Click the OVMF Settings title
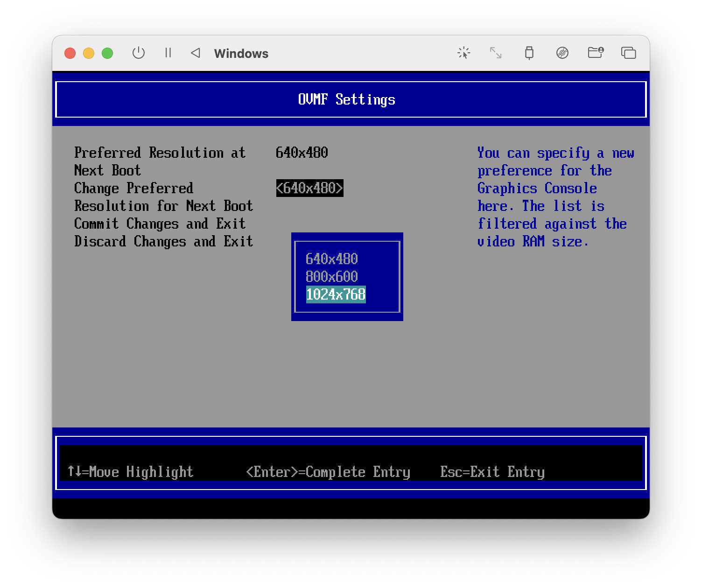Image resolution: width=702 pixels, height=588 pixels. [347, 99]
